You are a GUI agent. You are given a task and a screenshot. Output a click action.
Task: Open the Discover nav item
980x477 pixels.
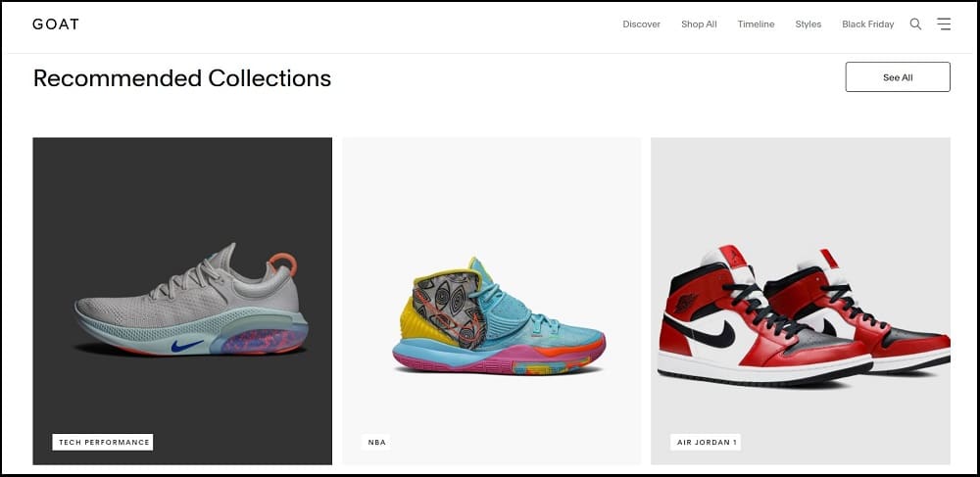click(641, 24)
